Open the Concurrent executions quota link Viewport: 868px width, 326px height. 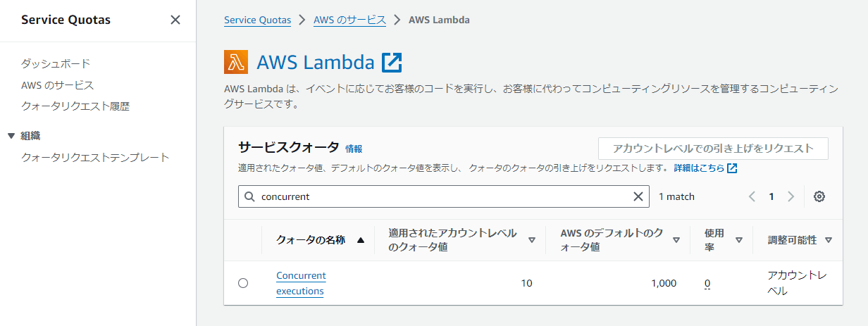(301, 283)
